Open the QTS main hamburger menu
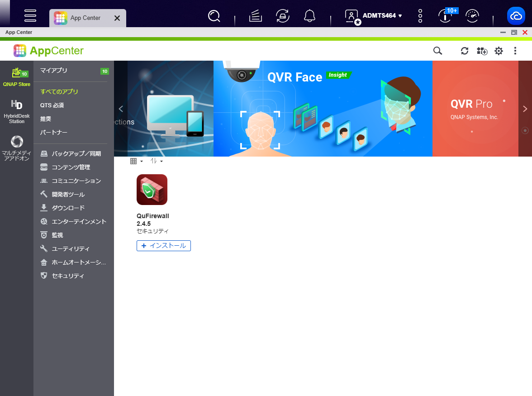The height and width of the screenshot is (396, 532). (30, 15)
